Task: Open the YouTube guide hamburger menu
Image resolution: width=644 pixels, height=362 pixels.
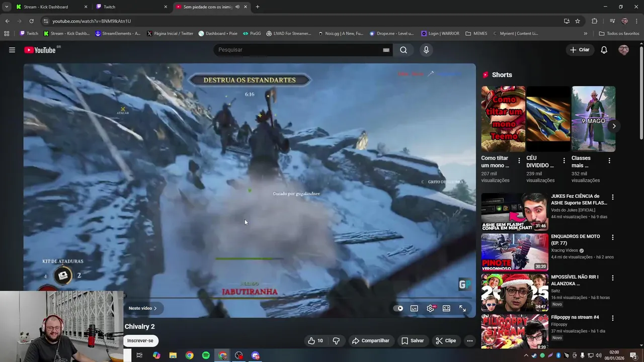Action: (x=12, y=50)
